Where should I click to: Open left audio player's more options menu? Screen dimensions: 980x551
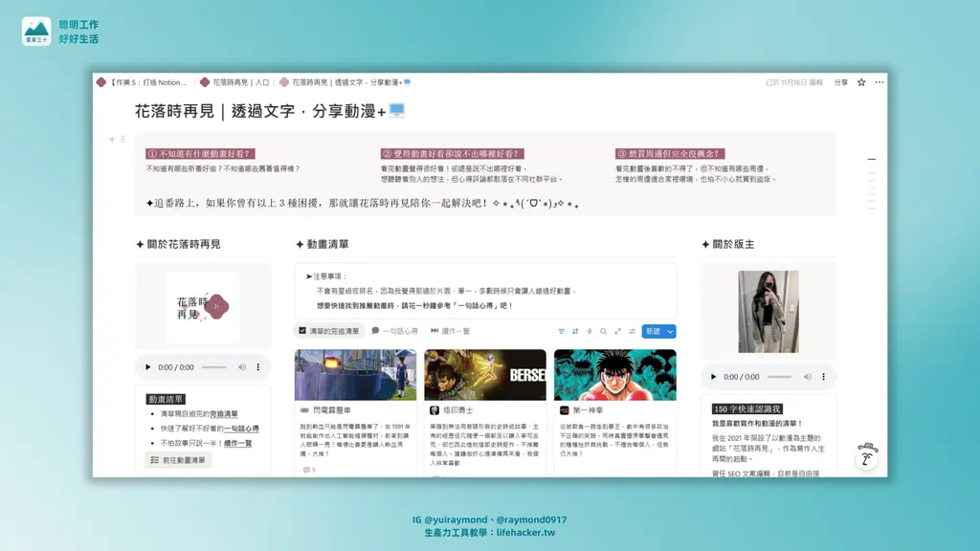coord(257,367)
